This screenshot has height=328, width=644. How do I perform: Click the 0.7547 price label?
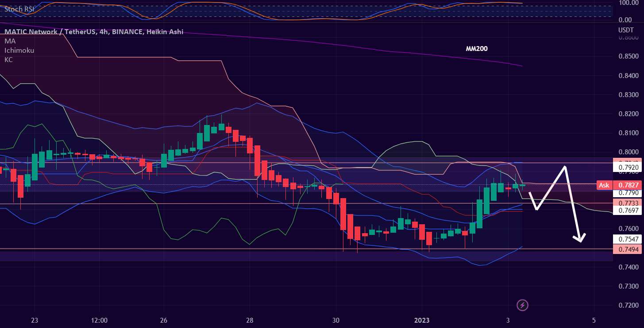point(627,239)
